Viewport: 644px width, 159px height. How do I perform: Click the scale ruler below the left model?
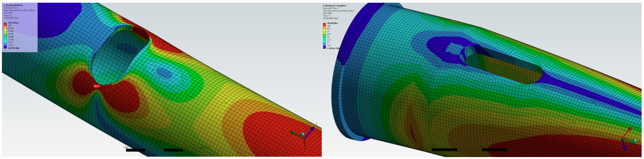(x=155, y=150)
